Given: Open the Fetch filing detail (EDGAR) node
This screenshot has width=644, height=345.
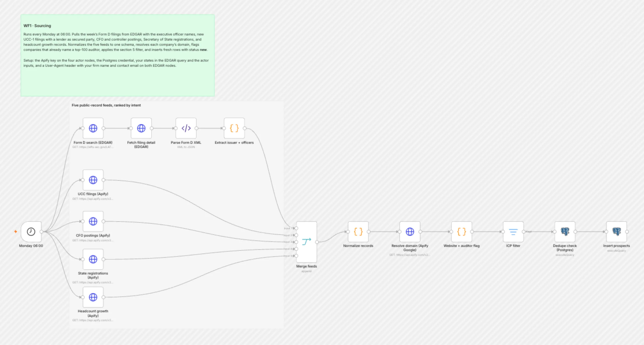Looking at the screenshot, I should (x=141, y=128).
